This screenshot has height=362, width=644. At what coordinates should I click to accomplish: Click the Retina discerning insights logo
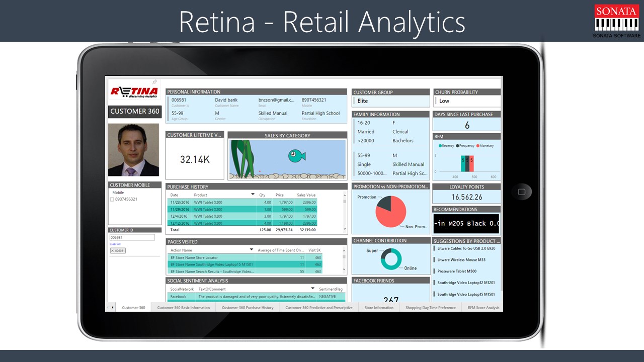[134, 92]
